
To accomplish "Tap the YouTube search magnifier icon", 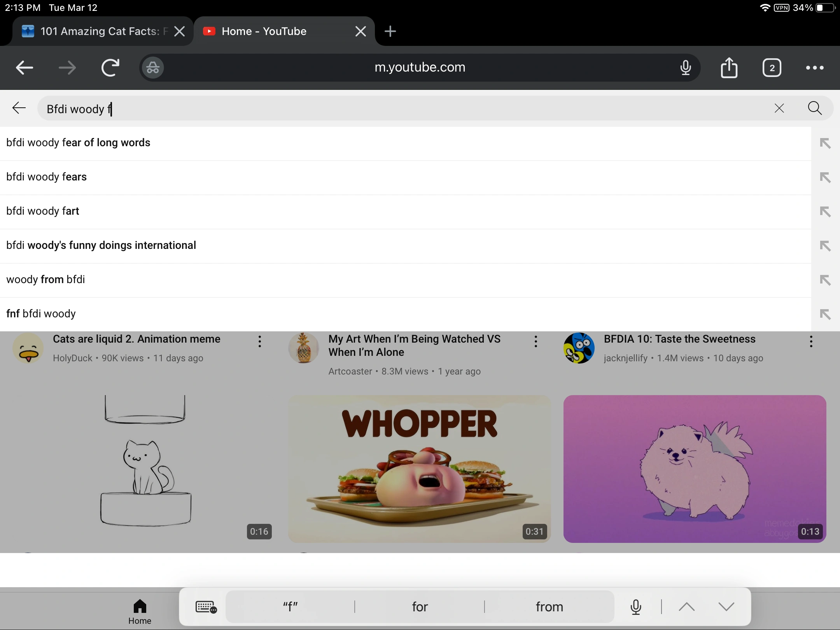I will pos(815,108).
